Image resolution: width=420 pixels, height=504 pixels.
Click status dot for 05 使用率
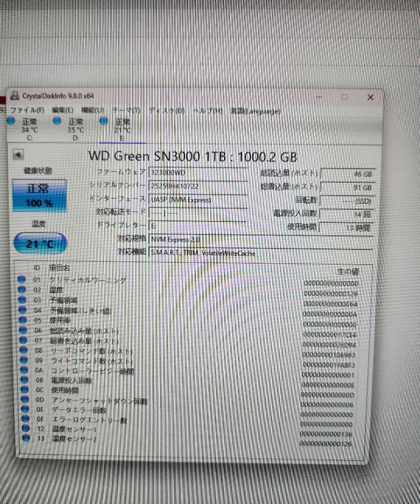point(23,320)
